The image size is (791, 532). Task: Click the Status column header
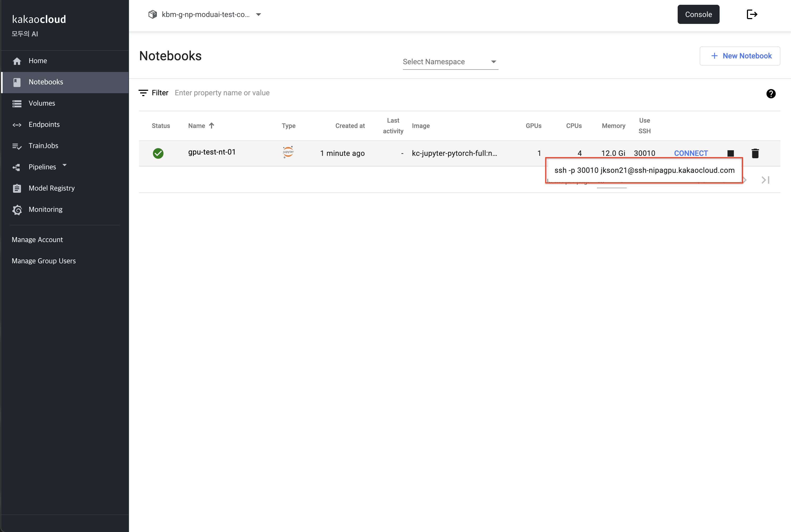161,126
